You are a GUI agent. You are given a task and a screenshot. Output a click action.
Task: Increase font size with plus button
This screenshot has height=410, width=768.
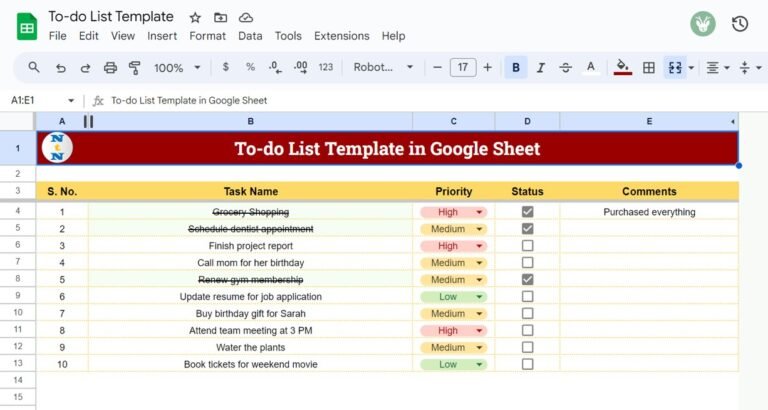[487, 68]
